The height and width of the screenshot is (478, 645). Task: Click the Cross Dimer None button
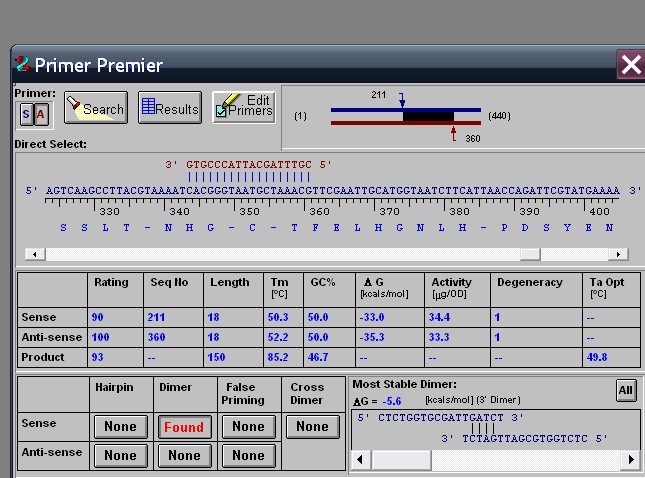[x=313, y=427]
